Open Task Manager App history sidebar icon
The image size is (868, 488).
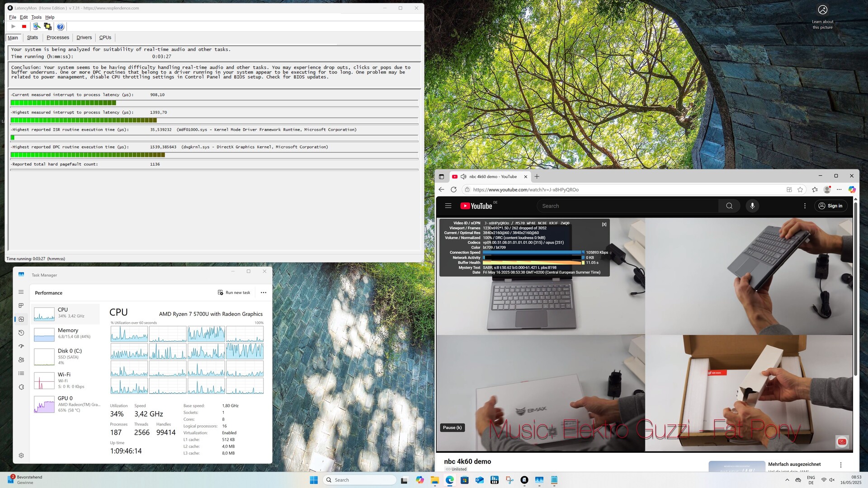click(21, 333)
